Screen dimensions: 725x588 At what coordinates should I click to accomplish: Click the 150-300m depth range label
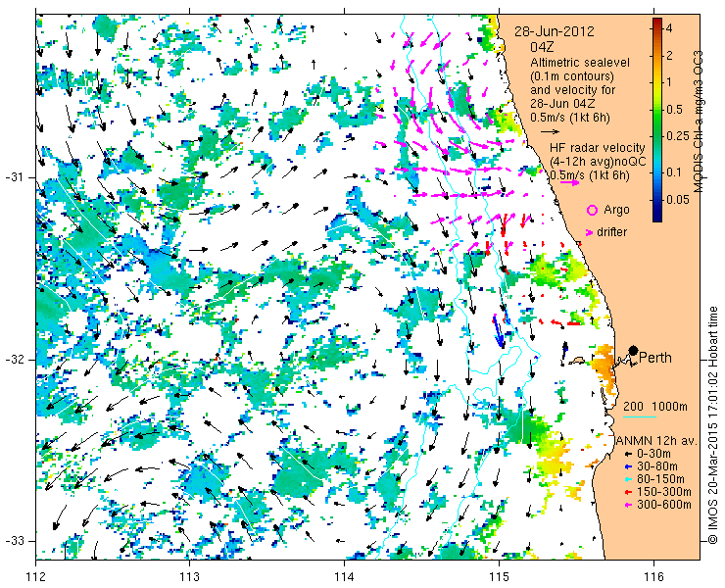click(664, 492)
